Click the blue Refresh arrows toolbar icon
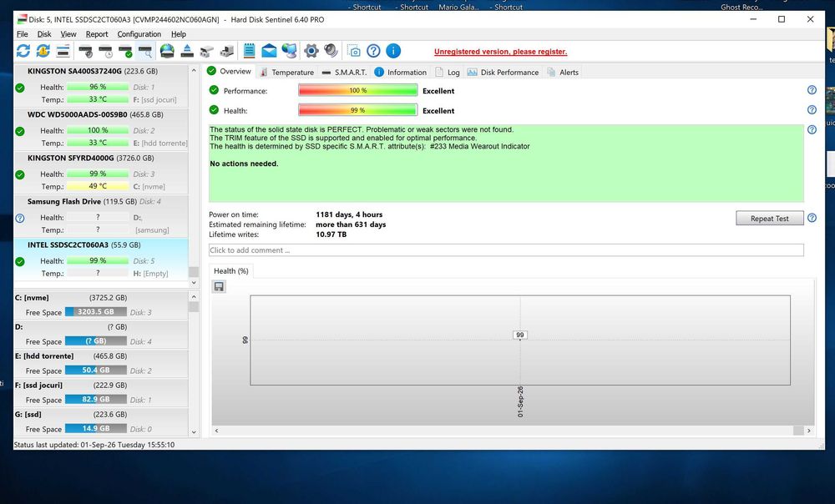Image resolution: width=835 pixels, height=504 pixels. click(23, 51)
